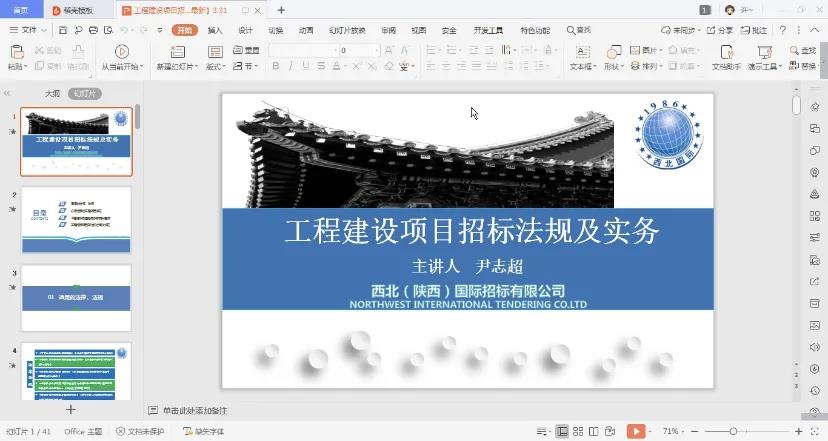Select slide 2 thumbnail with 目录 contents
Image resolution: width=828 pixels, height=441 pixels.
[x=76, y=220]
